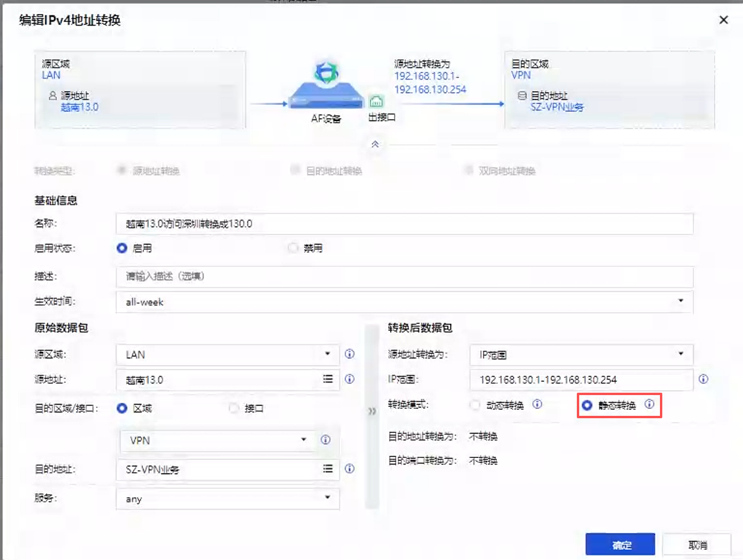Screen dimensions: 743x560
Task: Click the info icon beside 动态转换
Action: 537,405
